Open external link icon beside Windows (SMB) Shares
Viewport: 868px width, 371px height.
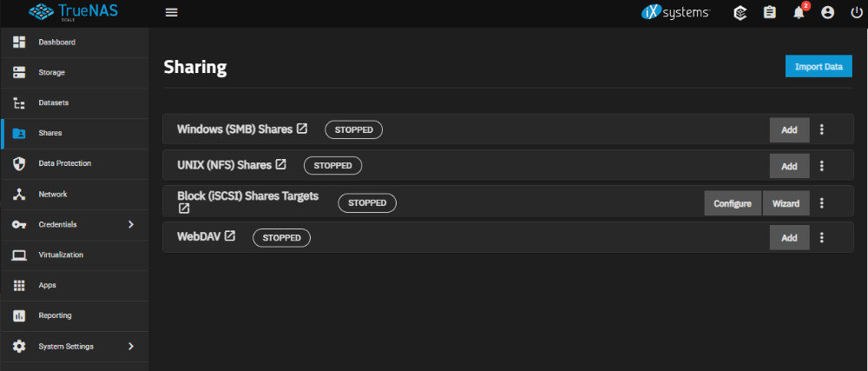click(302, 129)
